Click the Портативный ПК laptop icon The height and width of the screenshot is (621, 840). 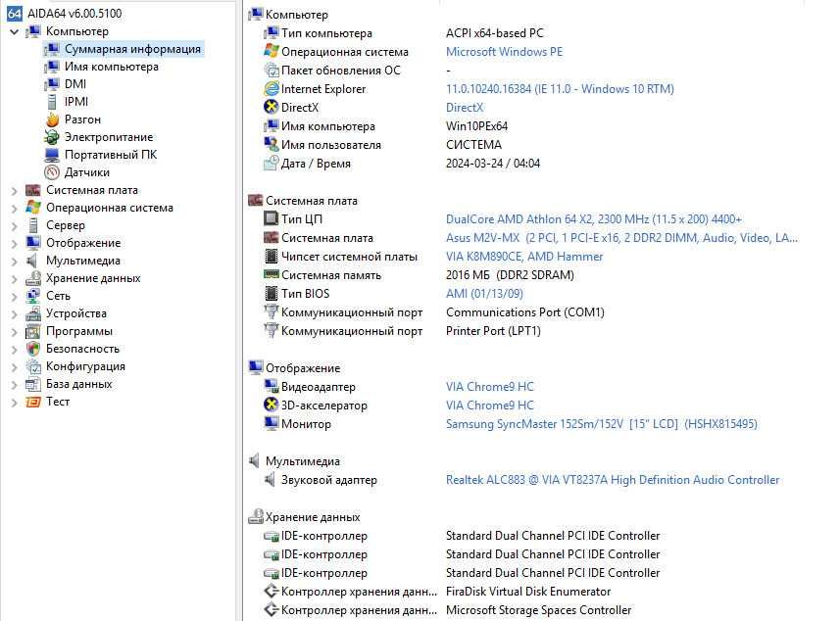[x=52, y=155]
